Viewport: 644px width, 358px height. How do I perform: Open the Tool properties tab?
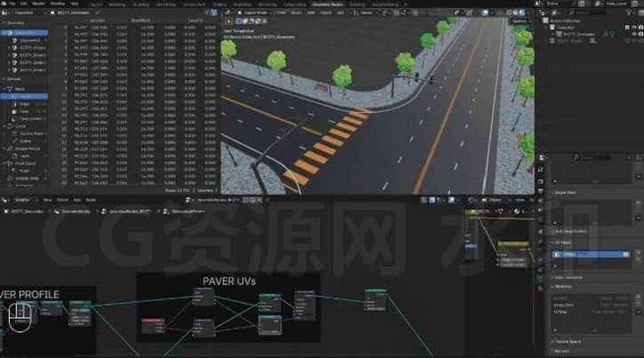pyautogui.click(x=541, y=169)
